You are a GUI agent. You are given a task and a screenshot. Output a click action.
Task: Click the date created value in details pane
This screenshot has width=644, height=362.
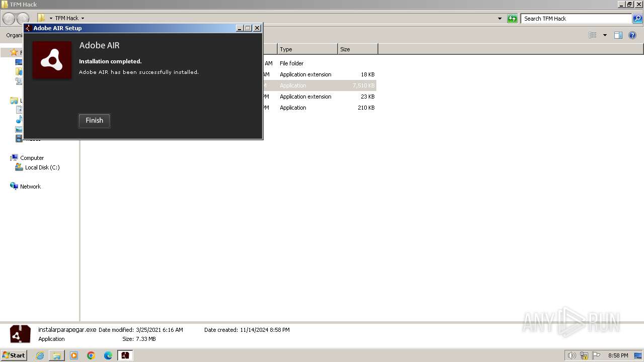pos(265,330)
